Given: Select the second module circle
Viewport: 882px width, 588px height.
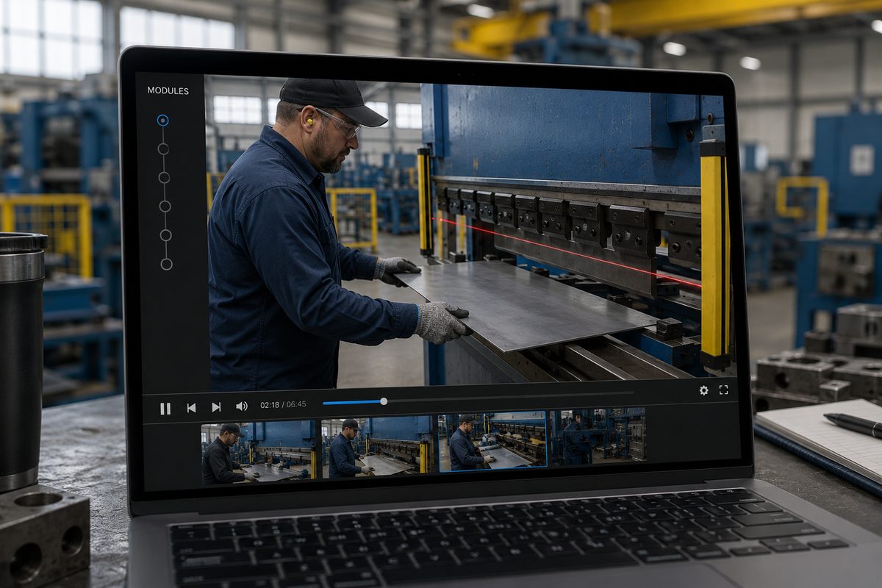Looking at the screenshot, I should pos(163,148).
